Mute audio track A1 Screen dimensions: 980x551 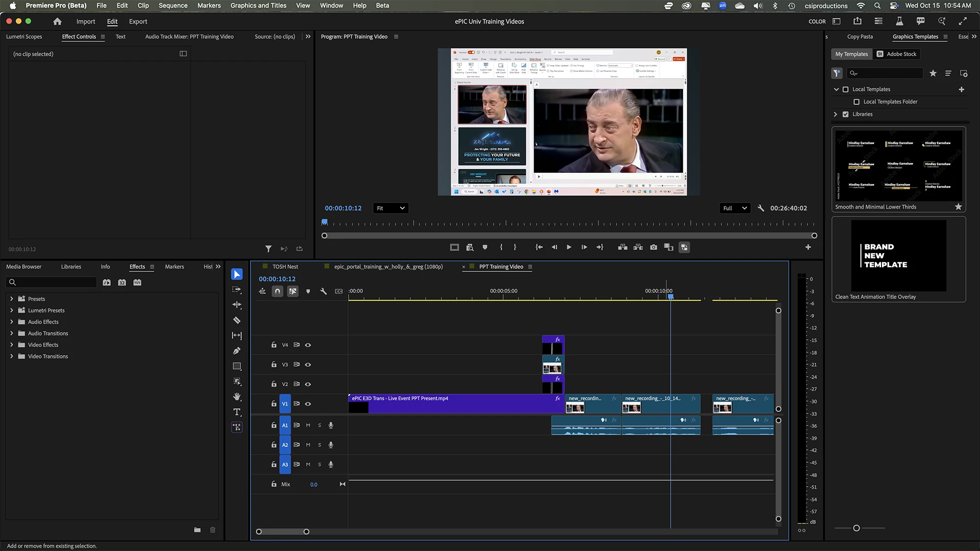(308, 425)
